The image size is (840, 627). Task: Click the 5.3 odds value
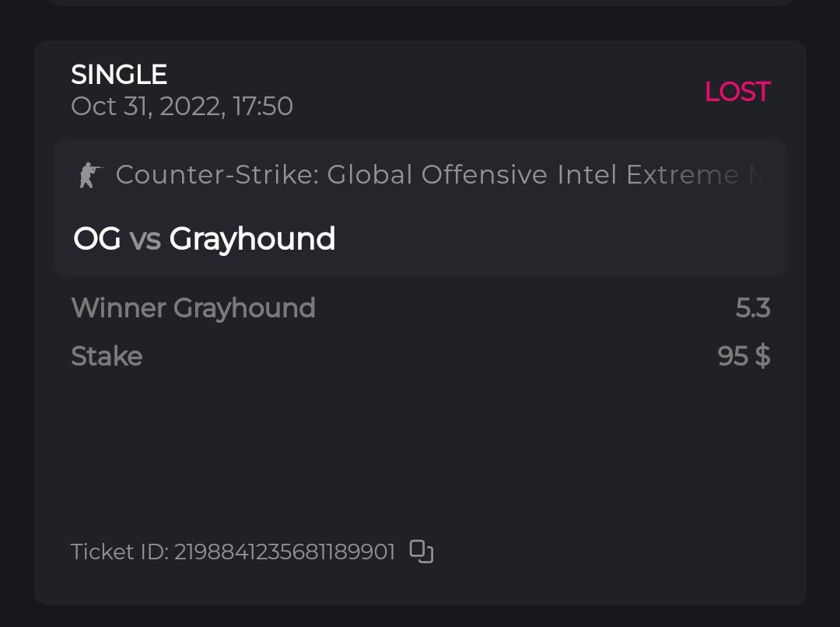point(752,308)
